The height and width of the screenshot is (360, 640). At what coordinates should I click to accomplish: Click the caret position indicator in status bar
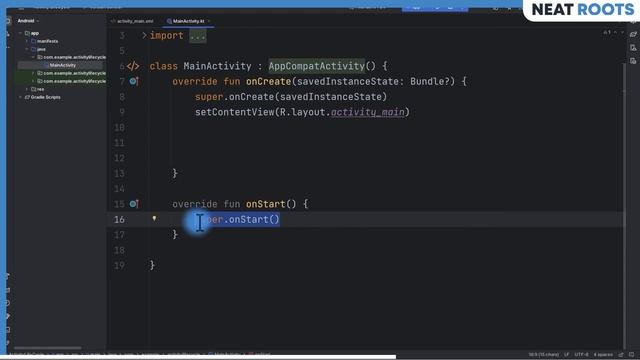544,354
